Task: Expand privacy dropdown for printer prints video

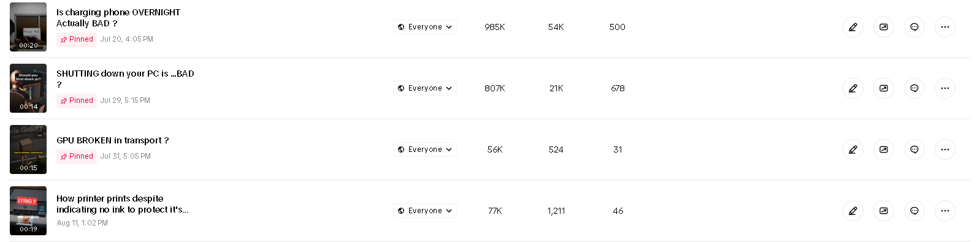Action: point(425,211)
